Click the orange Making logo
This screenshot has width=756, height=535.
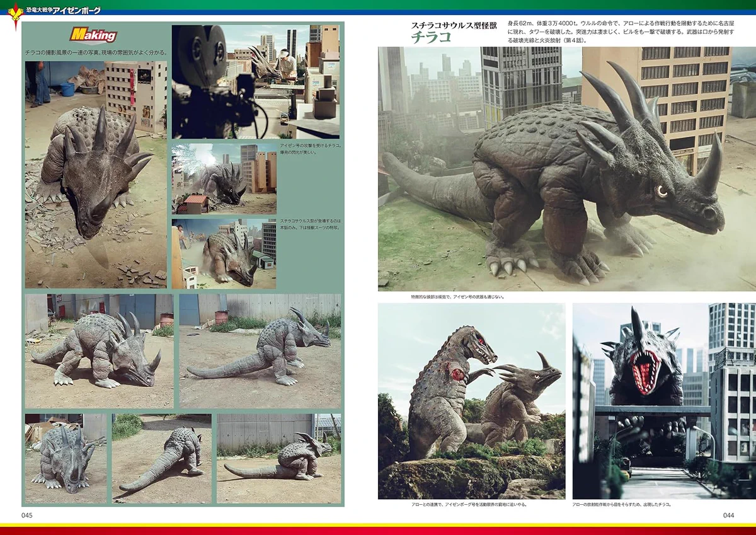click(93, 35)
